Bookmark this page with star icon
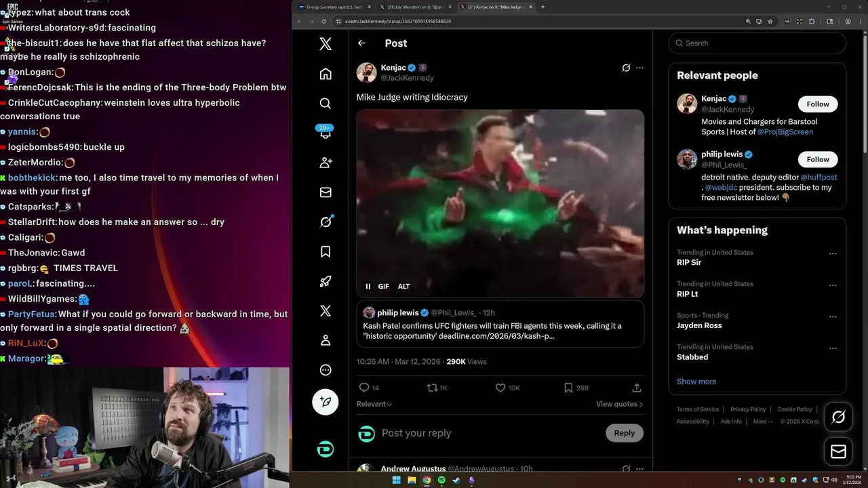Image resolution: width=868 pixels, height=488 pixels. [x=770, y=21]
